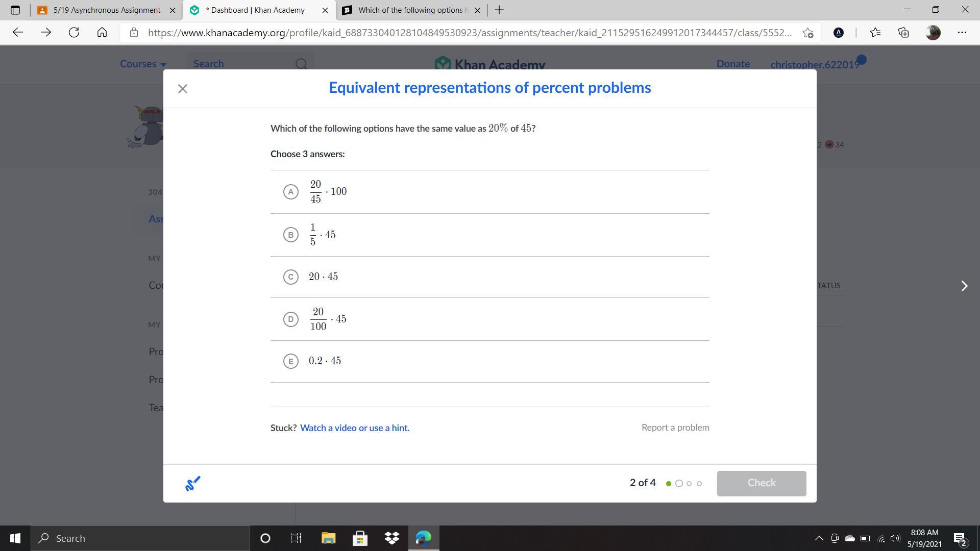
Task: Open the scratchpad pencil tool
Action: click(192, 484)
